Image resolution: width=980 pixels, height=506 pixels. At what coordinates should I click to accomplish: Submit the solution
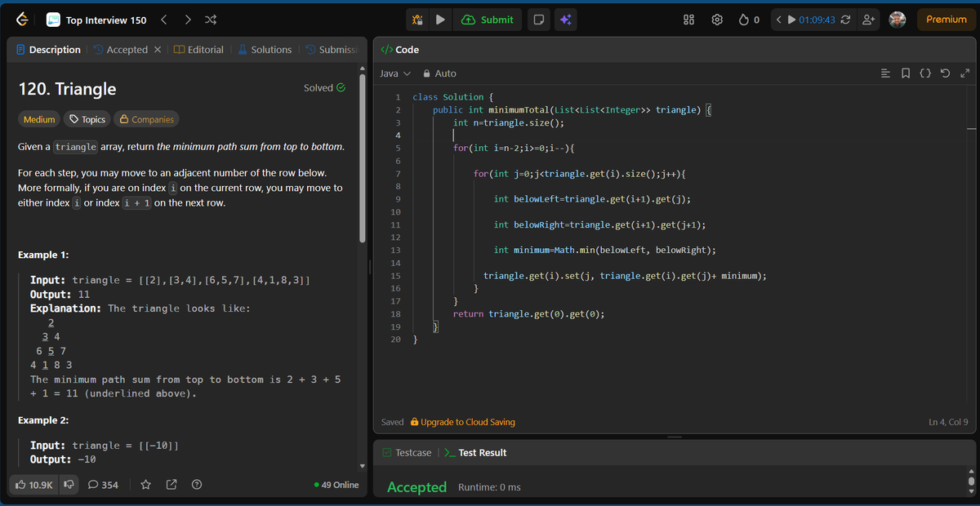tap(488, 20)
